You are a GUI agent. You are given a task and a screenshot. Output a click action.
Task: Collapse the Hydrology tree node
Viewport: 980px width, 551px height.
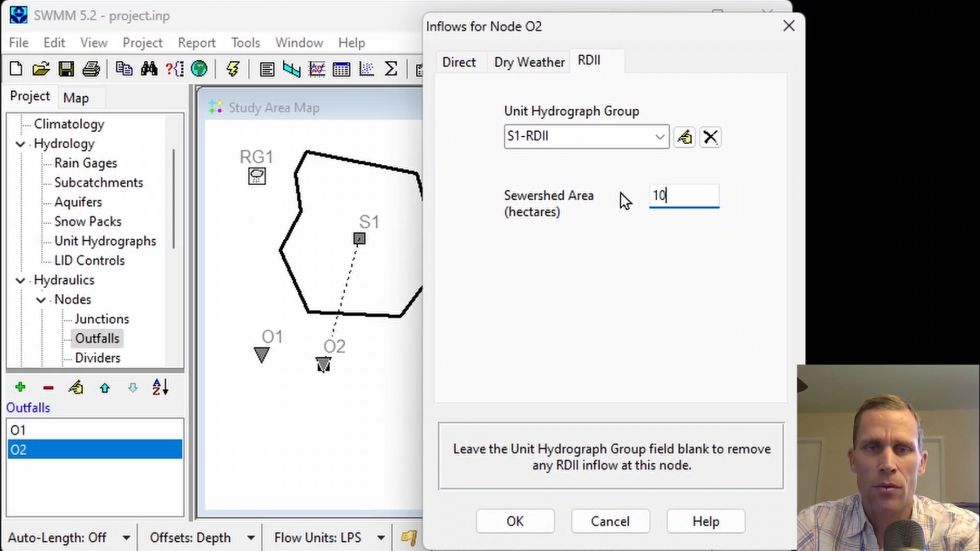[20, 144]
